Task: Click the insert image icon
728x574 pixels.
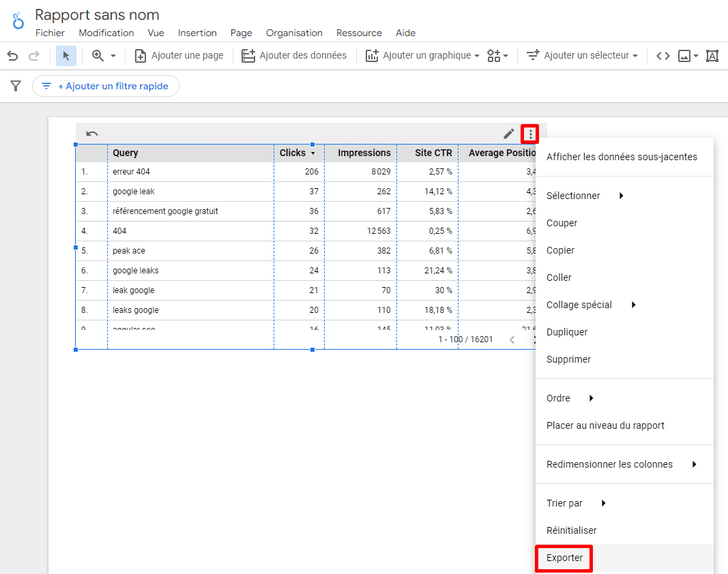Action: pos(684,56)
